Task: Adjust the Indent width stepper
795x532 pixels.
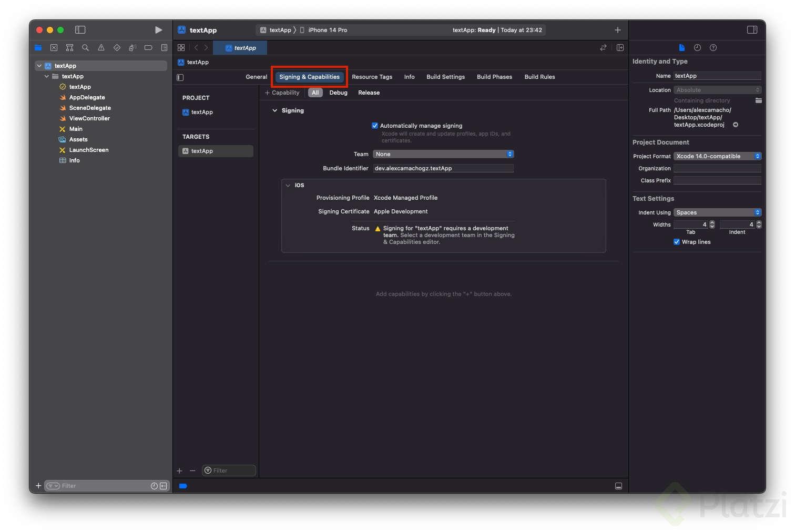Action: [x=759, y=224]
